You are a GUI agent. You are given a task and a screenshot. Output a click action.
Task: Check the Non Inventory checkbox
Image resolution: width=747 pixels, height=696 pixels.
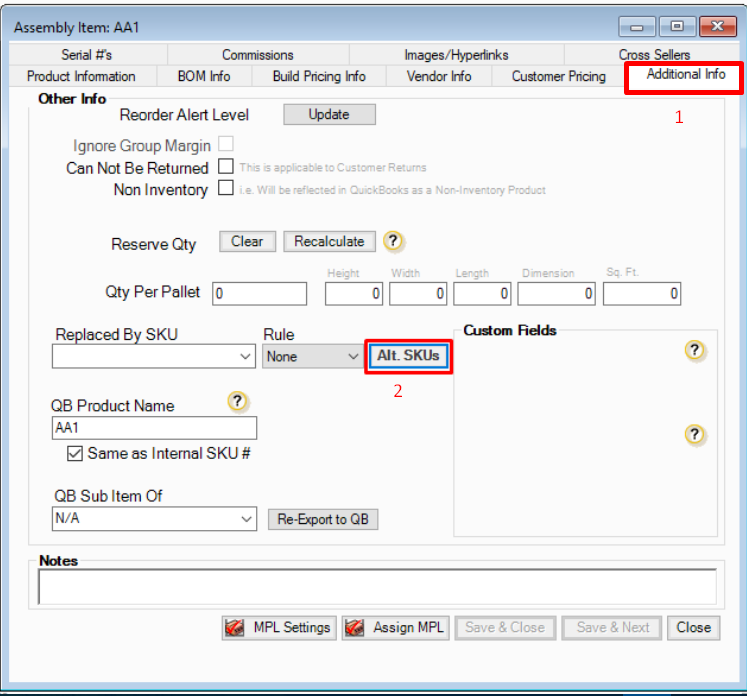226,188
